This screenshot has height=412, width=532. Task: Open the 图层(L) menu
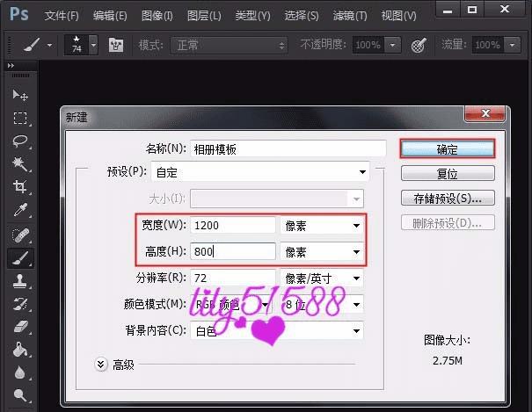point(204,16)
